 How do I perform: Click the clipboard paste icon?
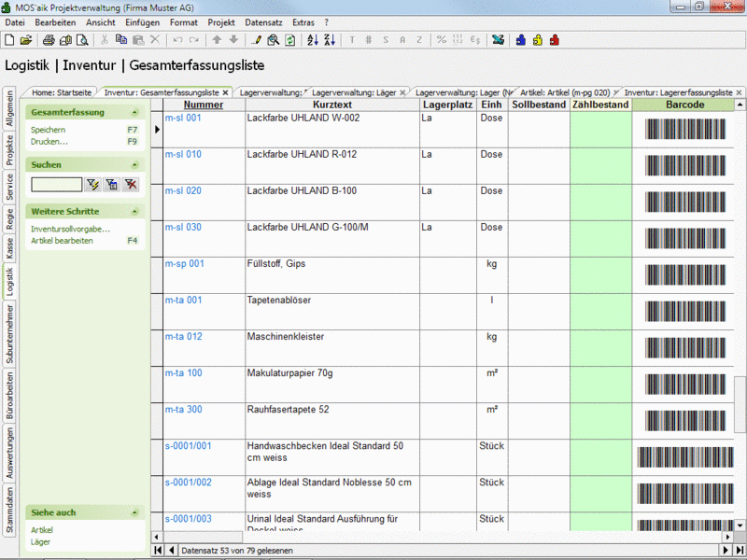[x=138, y=40]
